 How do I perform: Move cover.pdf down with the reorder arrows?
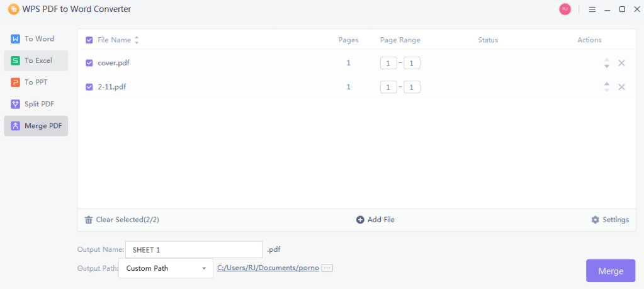coord(607,65)
